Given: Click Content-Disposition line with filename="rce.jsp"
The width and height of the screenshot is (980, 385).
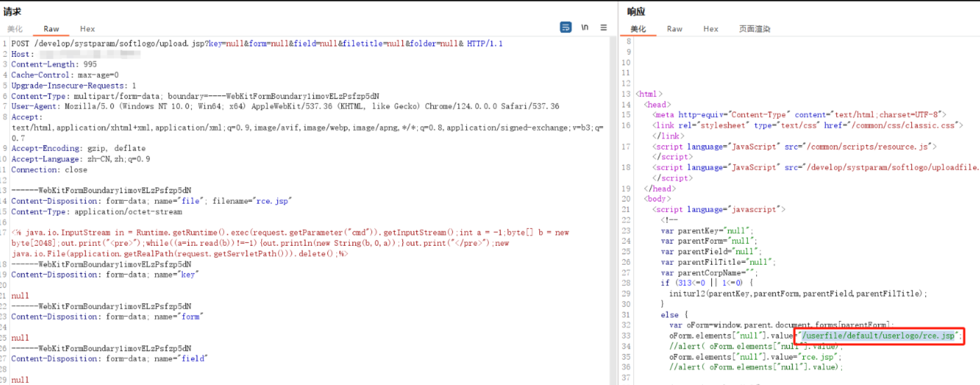Looking at the screenshot, I should pos(151,201).
